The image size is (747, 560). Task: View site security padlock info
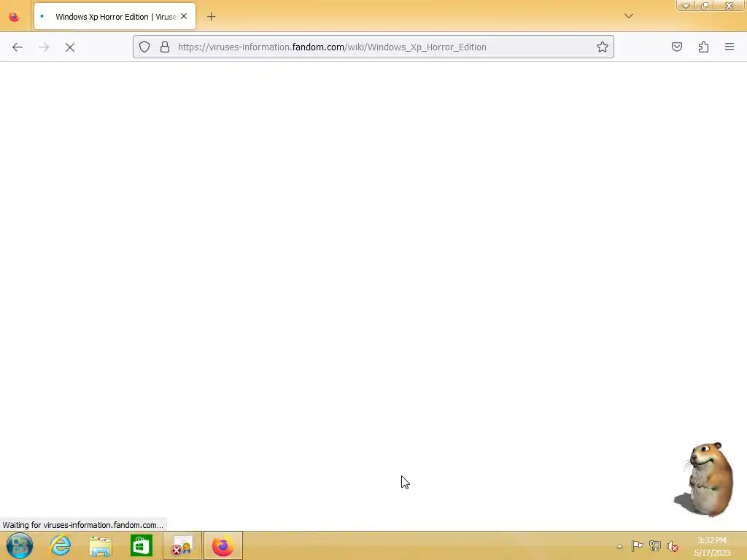(x=165, y=47)
